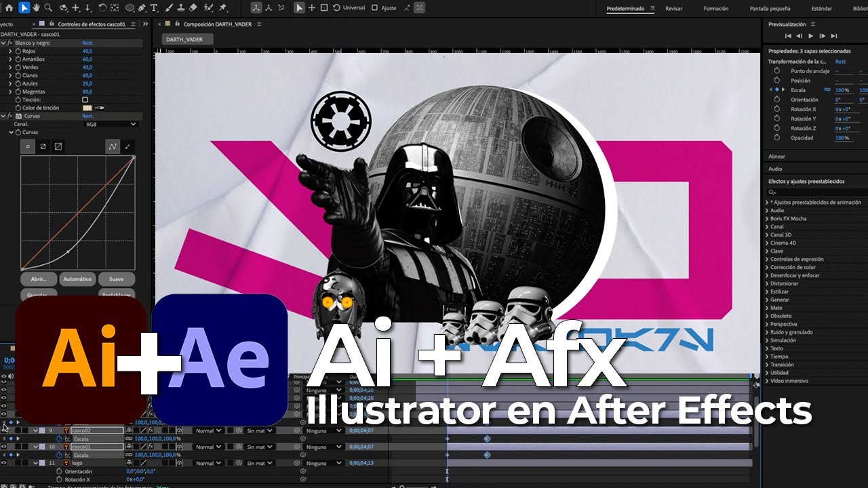The height and width of the screenshot is (488, 868).
Task: Expand the Corrección de color category
Action: (767, 267)
